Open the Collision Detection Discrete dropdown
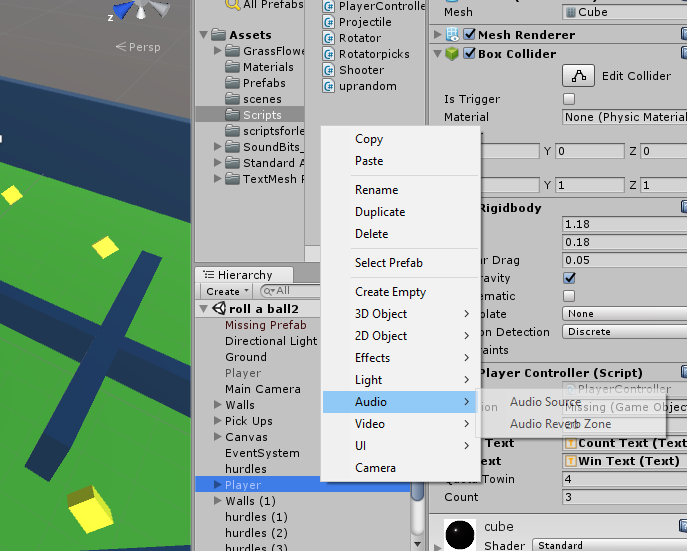This screenshot has width=687, height=551. pyautogui.click(x=624, y=332)
